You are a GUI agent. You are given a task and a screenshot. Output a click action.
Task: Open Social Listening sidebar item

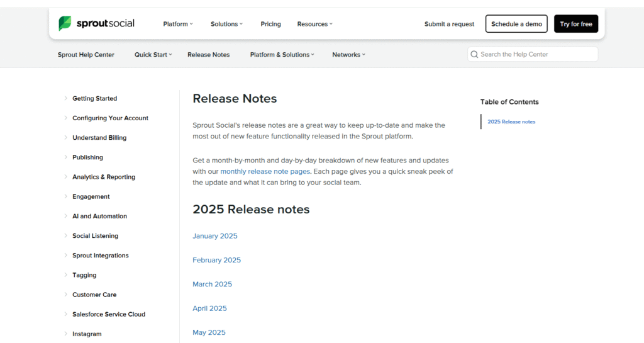(x=96, y=236)
